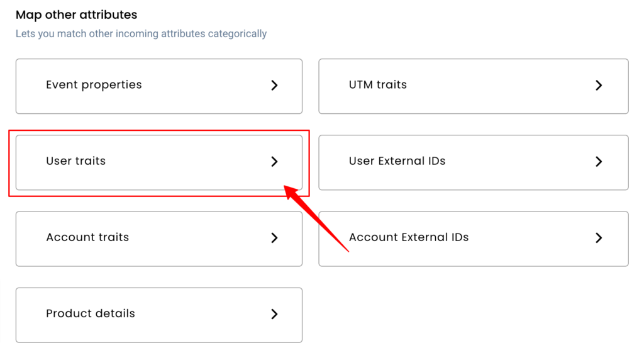
Task: Choose the User External IDs label
Action: point(397,161)
